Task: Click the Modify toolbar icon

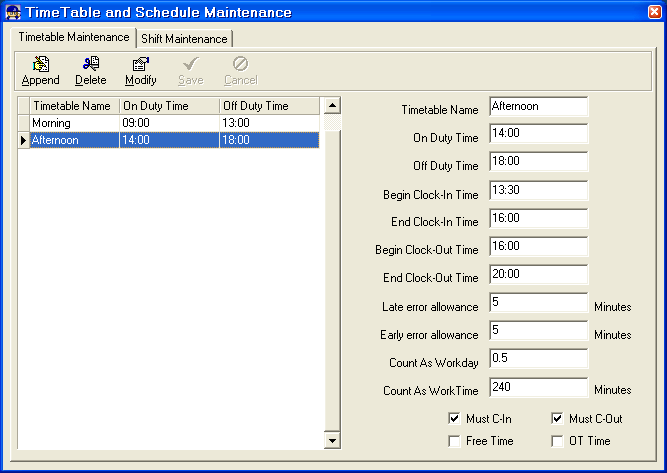Action: click(141, 64)
